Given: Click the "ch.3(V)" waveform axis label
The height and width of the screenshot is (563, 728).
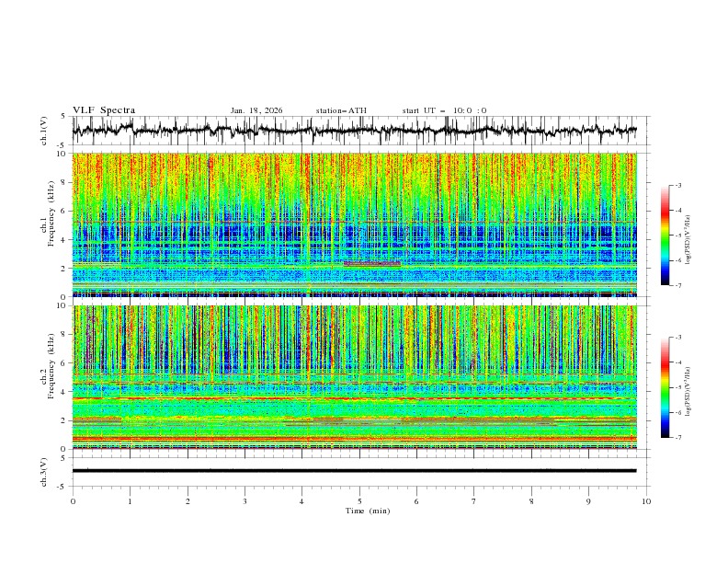Looking at the screenshot, I should [x=44, y=472].
